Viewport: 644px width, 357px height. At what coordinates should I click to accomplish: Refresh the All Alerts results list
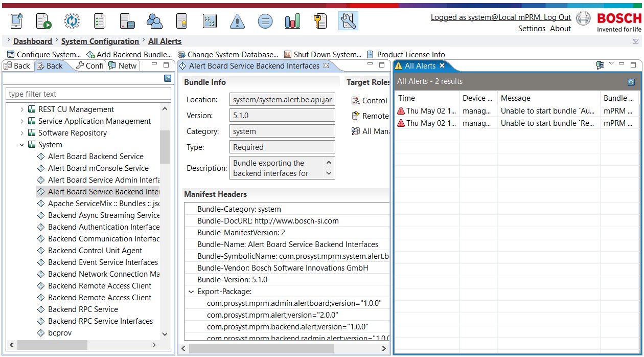(631, 82)
